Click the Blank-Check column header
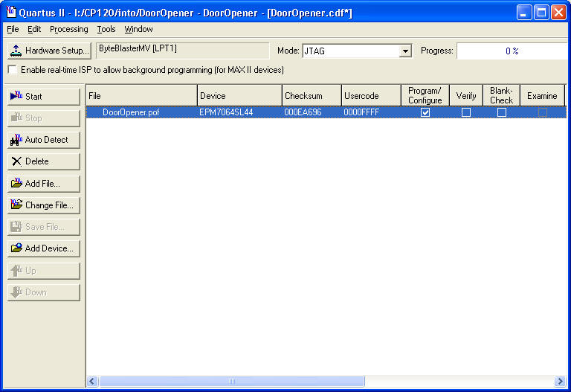The width and height of the screenshot is (571, 392). (501, 95)
